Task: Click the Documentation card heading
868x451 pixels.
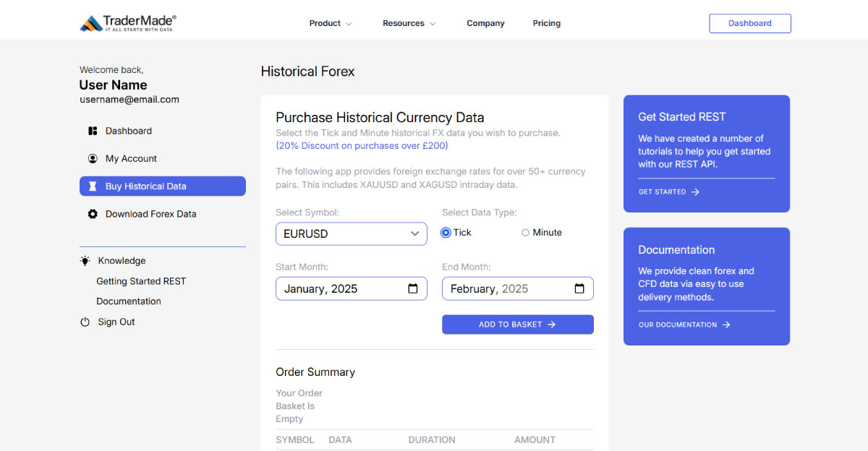Action: (x=676, y=250)
